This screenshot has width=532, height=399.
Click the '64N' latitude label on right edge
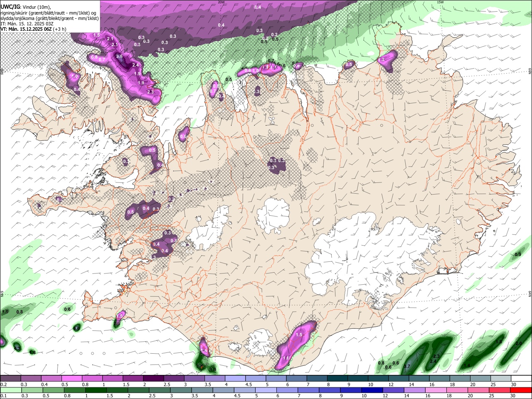coord(530,293)
